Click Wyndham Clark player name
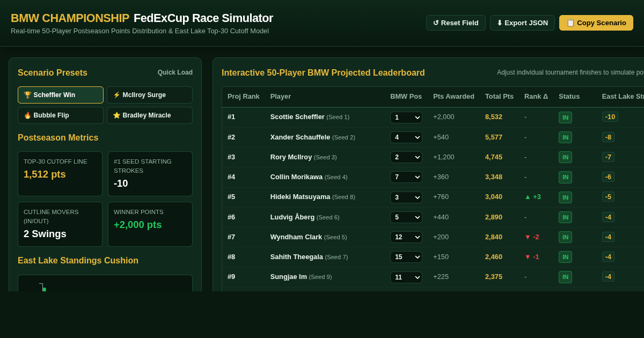This screenshot has height=338, width=644. point(296,237)
